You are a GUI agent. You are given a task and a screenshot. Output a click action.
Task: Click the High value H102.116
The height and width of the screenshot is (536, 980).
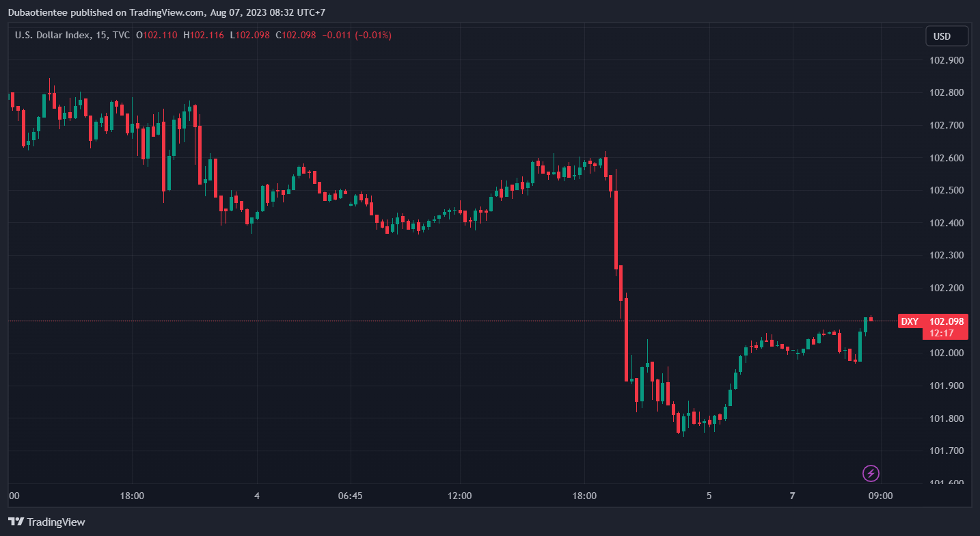coord(203,35)
